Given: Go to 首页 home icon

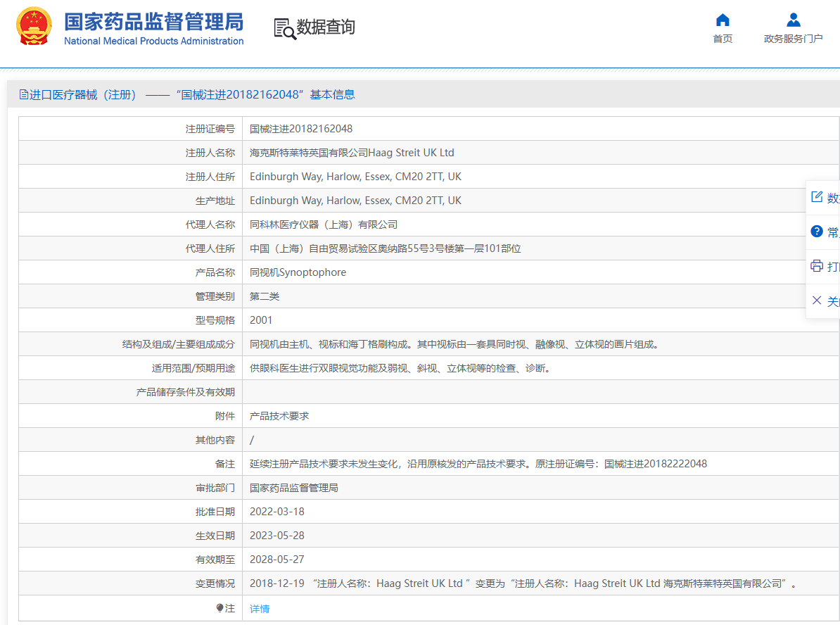Looking at the screenshot, I should (722, 20).
